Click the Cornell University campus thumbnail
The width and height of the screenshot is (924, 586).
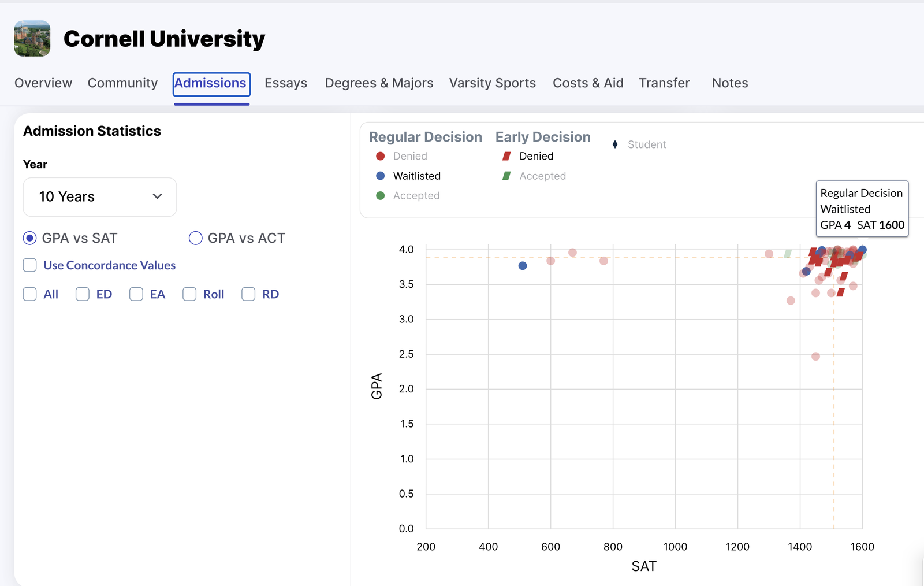(32, 39)
